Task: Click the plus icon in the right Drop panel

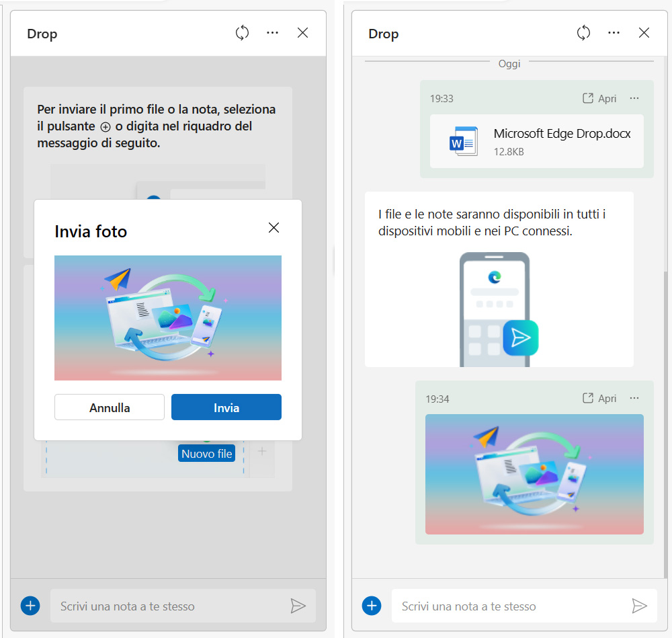Action: point(371,606)
